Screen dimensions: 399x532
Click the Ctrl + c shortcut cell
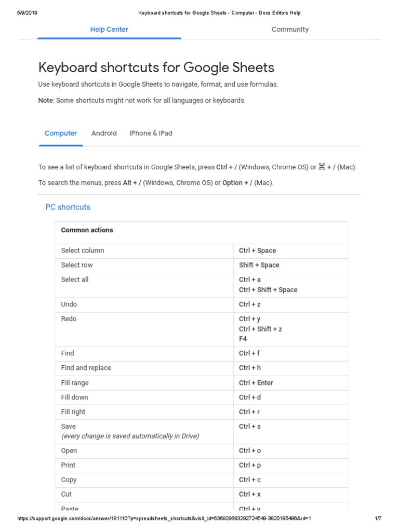pos(250,480)
